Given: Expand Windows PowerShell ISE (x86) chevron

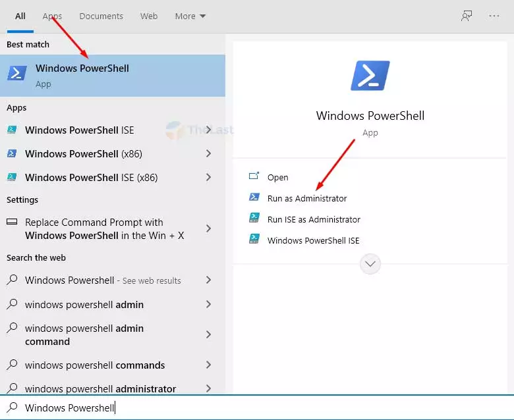Looking at the screenshot, I should click(x=208, y=177).
